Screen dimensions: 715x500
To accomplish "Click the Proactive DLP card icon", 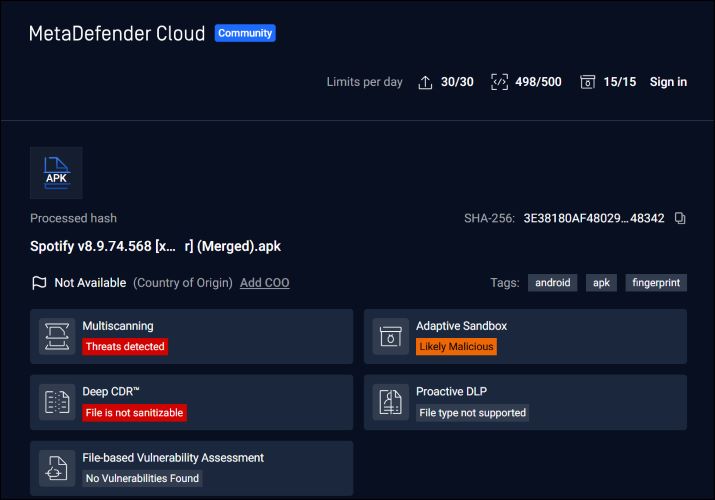I will [391, 402].
